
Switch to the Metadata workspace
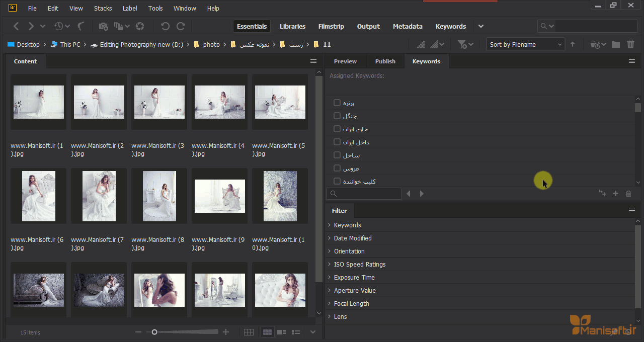(x=408, y=26)
